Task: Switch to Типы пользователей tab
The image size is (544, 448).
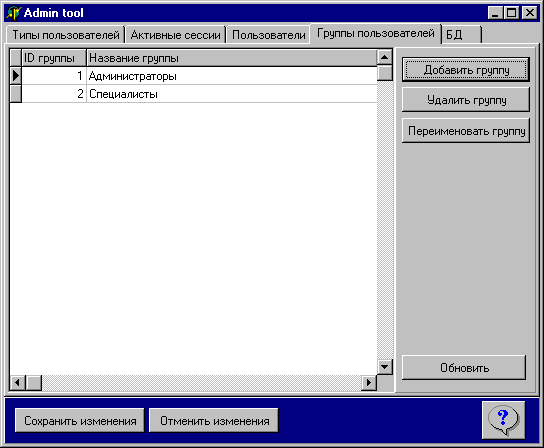Action: click(x=66, y=35)
